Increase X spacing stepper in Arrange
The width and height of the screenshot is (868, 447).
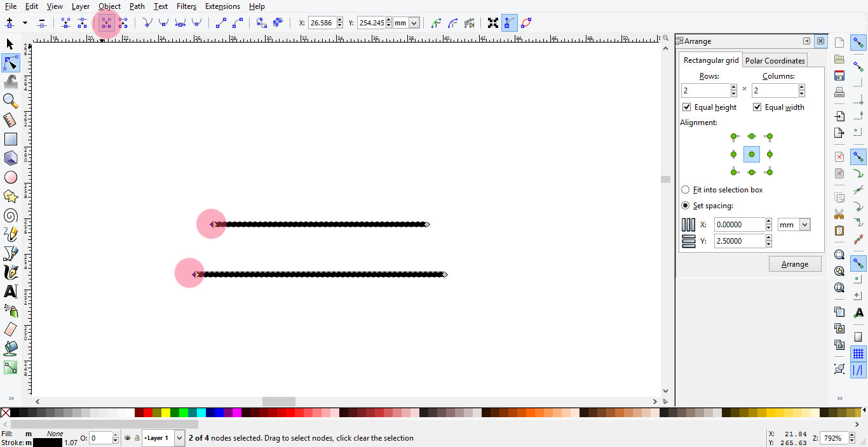768,222
